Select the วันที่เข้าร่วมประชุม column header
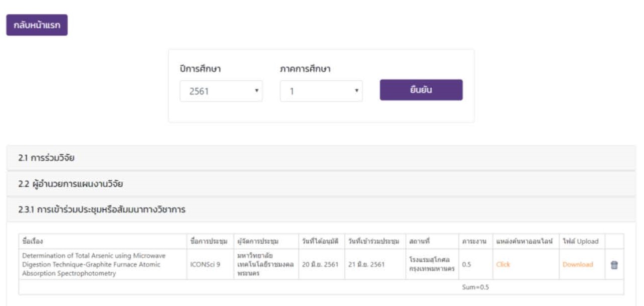The width and height of the screenshot is (644, 306). click(x=374, y=241)
